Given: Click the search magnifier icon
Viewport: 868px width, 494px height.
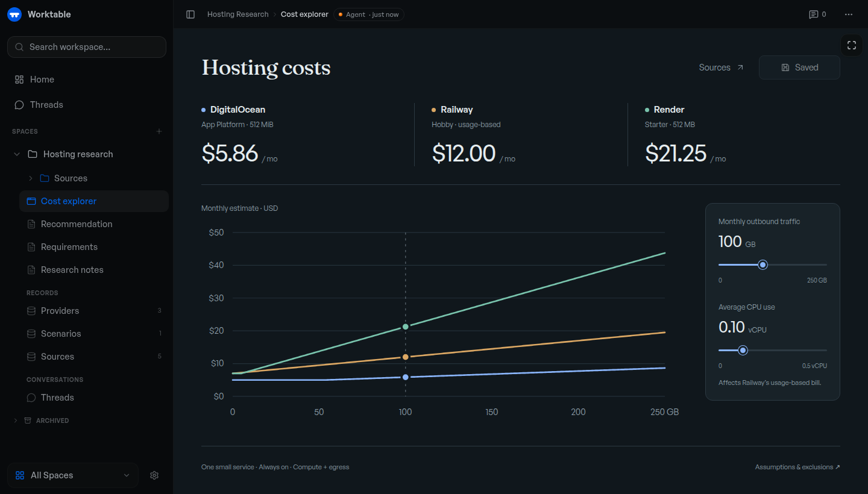Looking at the screenshot, I should pos(19,47).
